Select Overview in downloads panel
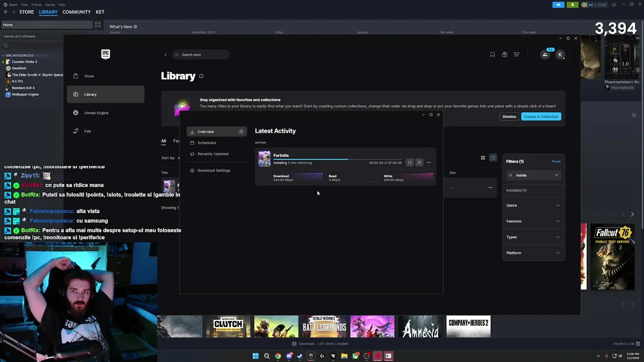 [x=216, y=132]
